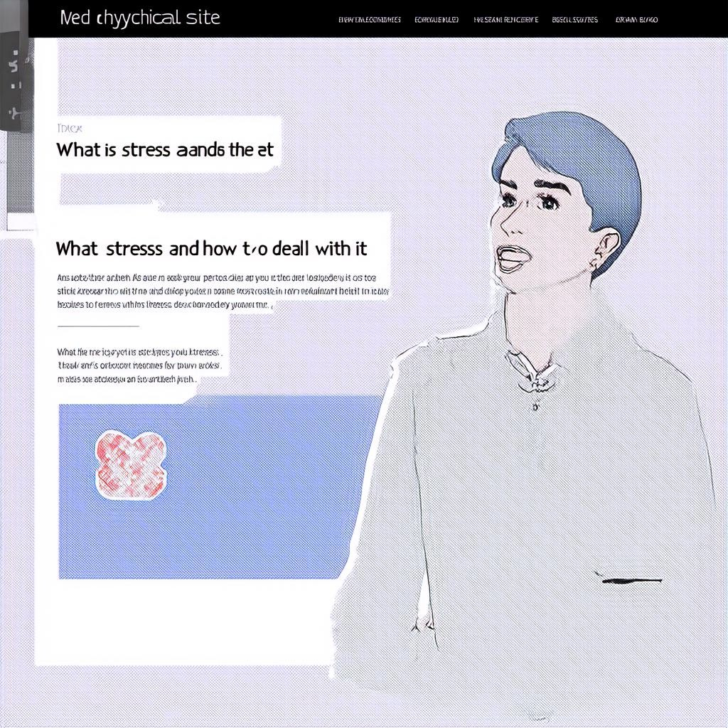
Task: Click the white empty block below blue banner
Action: 186,622
